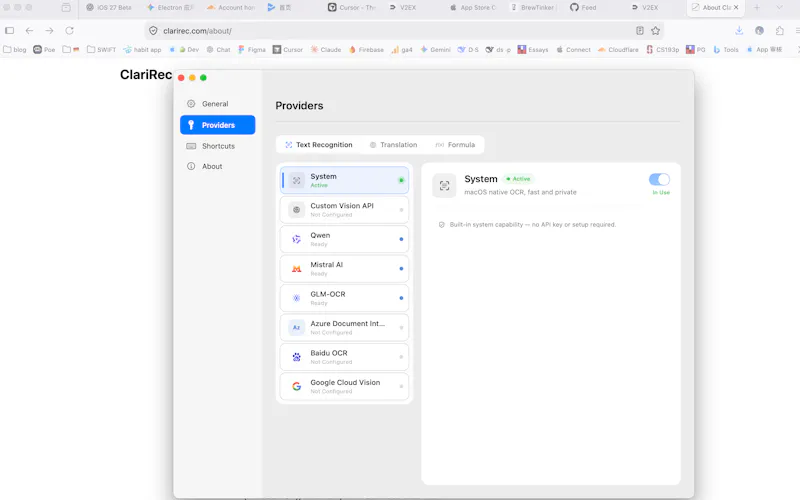Open the Shortcuts settings section
The width and height of the screenshot is (800, 500).
[x=217, y=146]
